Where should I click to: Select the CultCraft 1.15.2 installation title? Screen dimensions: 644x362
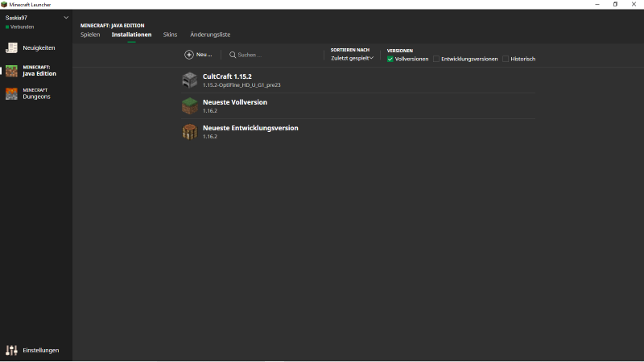tap(227, 76)
